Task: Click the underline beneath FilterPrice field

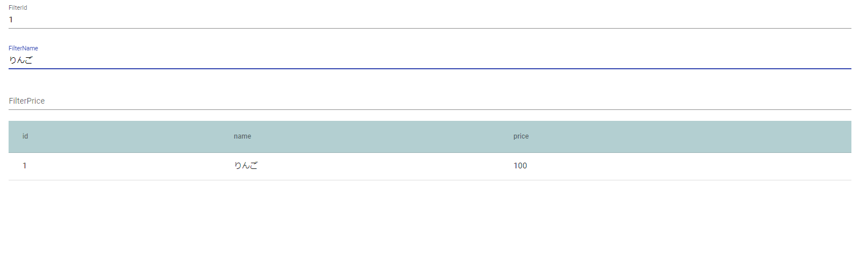Action: (x=430, y=109)
